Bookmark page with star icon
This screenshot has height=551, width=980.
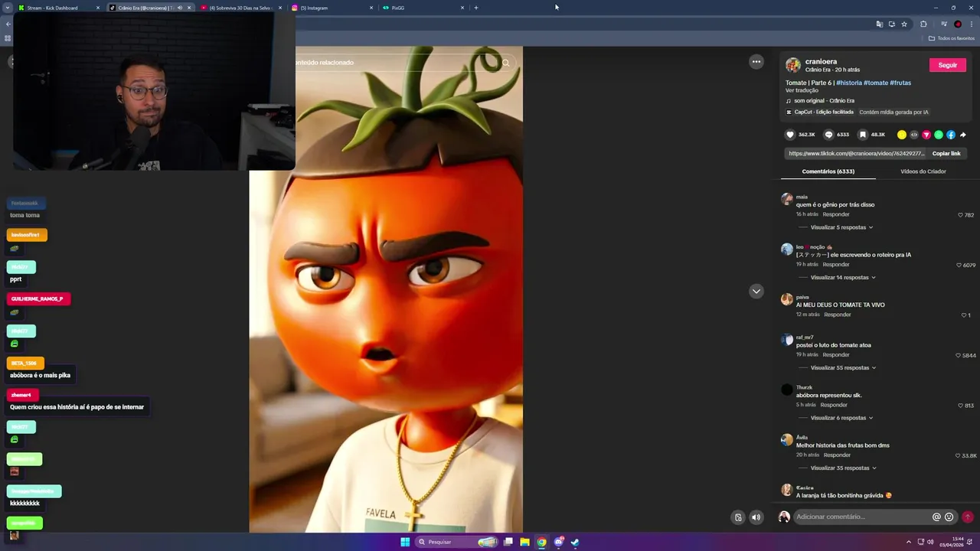tap(904, 24)
